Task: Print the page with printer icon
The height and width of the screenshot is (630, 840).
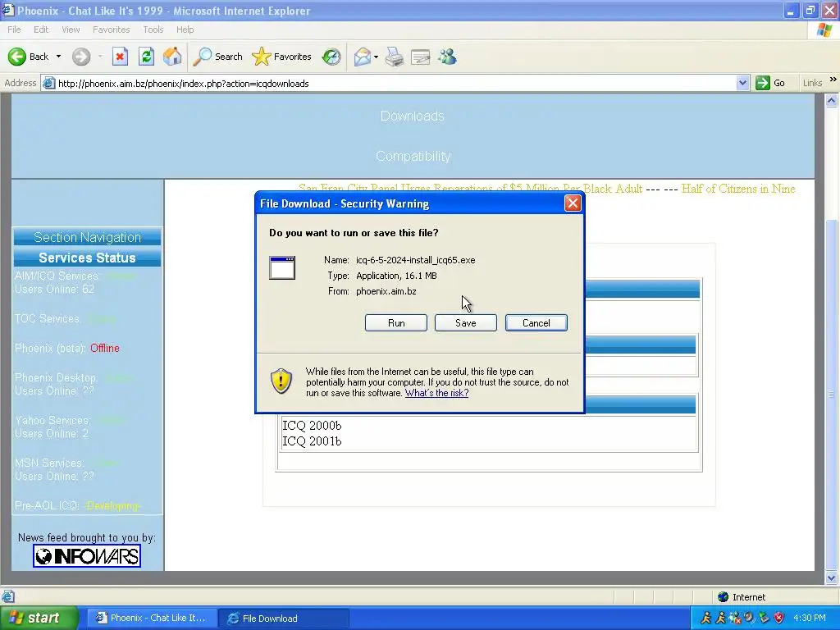Action: (395, 57)
